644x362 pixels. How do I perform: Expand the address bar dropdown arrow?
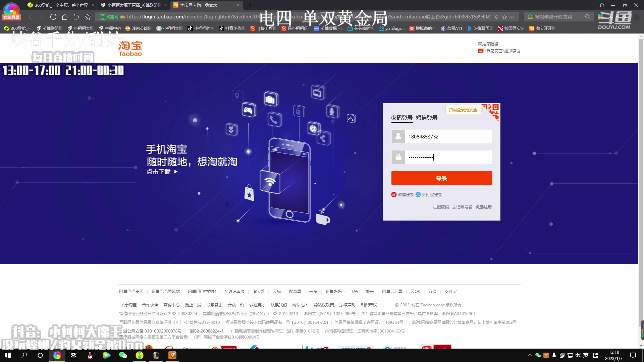512,17
